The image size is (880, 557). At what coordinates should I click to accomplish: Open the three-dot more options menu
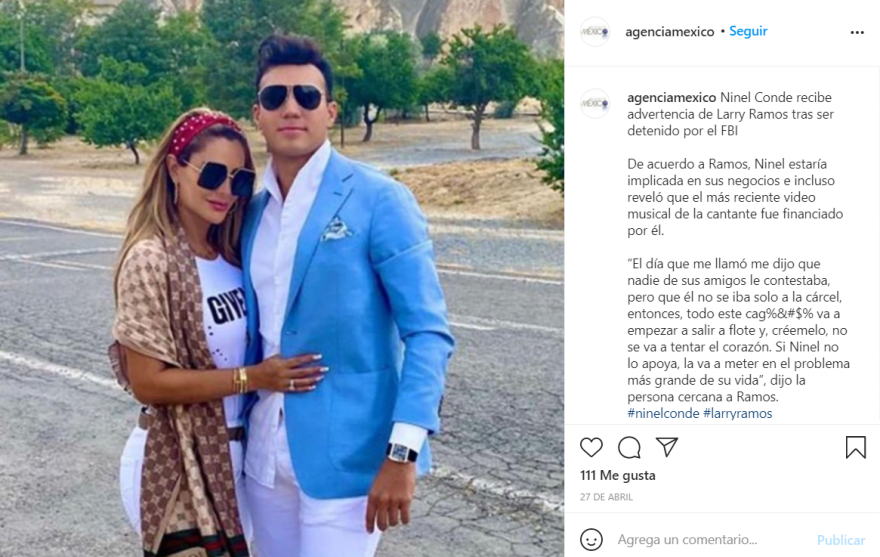point(857,33)
